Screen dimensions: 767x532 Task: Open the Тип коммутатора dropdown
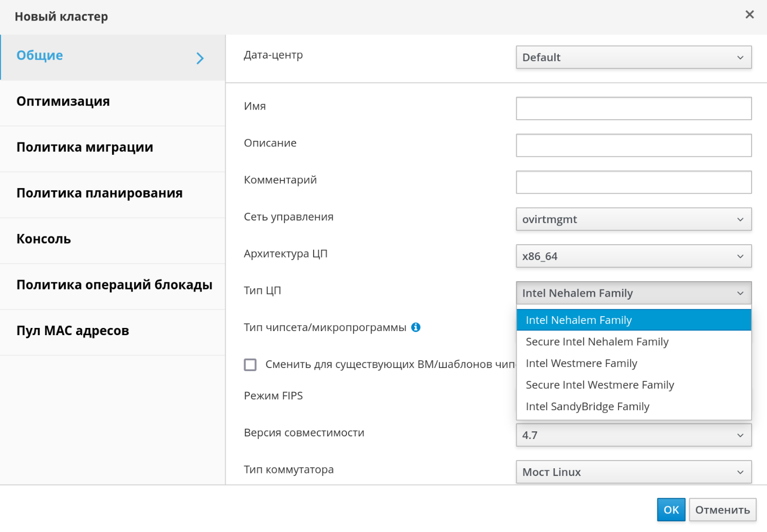click(x=633, y=472)
